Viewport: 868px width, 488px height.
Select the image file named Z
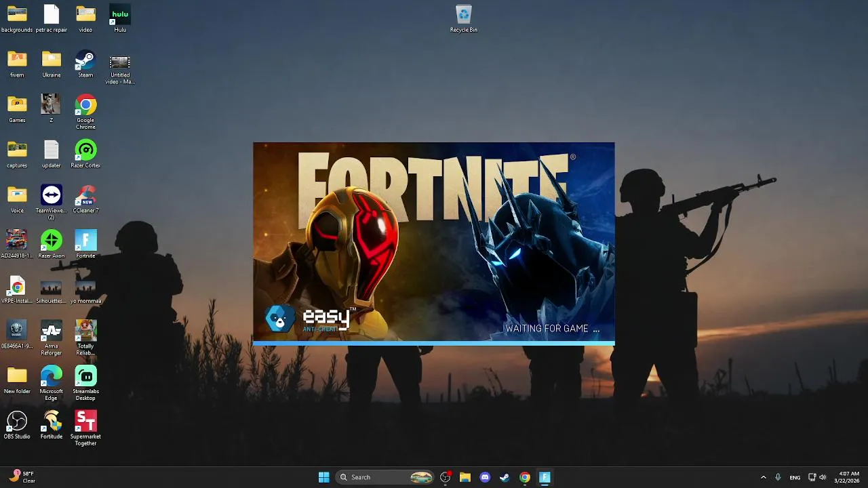pyautogui.click(x=52, y=109)
